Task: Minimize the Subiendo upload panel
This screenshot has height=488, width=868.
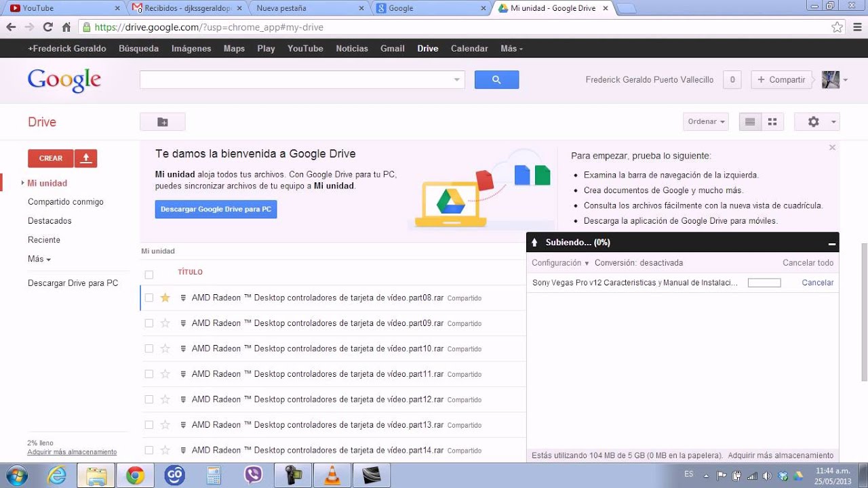Action: (832, 243)
